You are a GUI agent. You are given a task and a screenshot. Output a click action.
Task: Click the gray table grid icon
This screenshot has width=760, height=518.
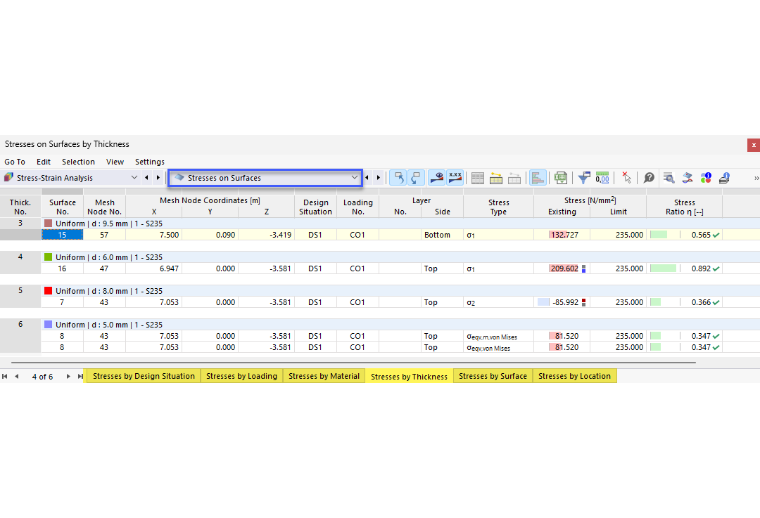[x=477, y=178]
